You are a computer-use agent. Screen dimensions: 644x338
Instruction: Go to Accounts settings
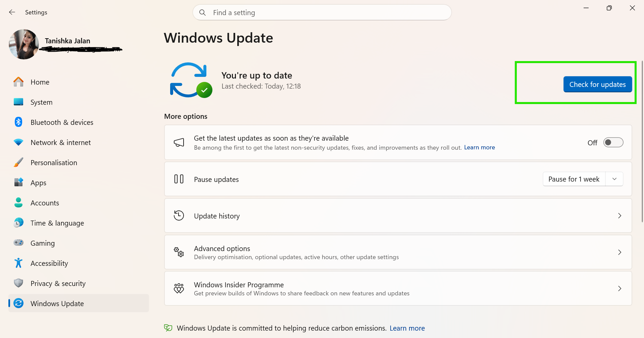[79, 203]
